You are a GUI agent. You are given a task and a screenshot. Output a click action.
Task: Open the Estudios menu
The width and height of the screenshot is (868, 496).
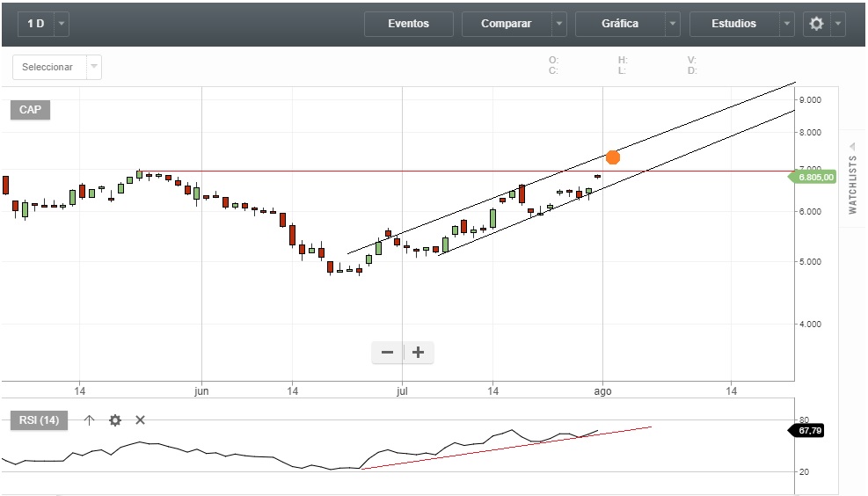click(733, 24)
